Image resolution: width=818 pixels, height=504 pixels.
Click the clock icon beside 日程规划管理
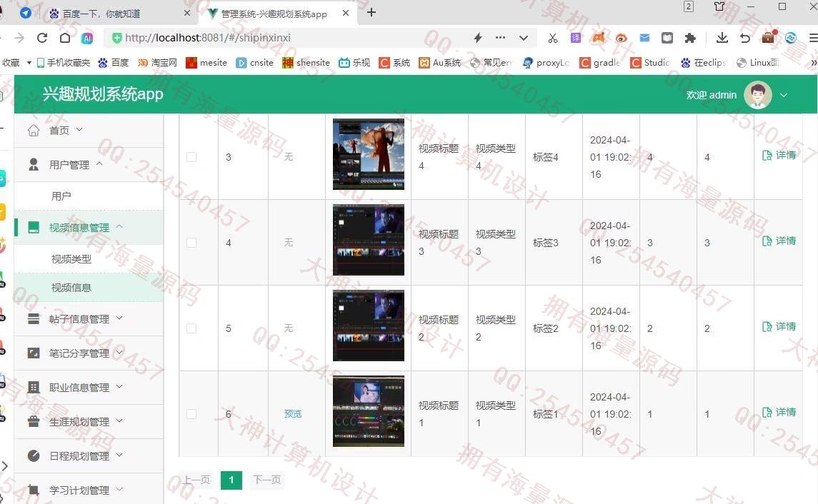point(34,455)
